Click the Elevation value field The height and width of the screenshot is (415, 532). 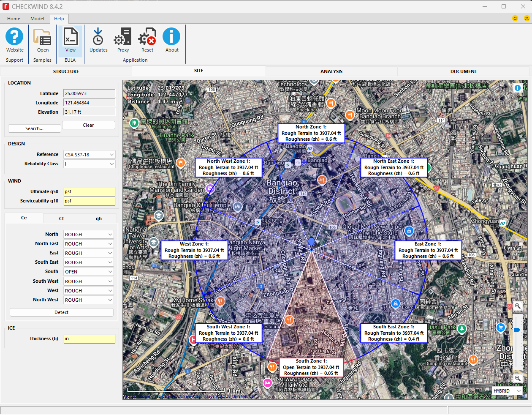point(90,112)
